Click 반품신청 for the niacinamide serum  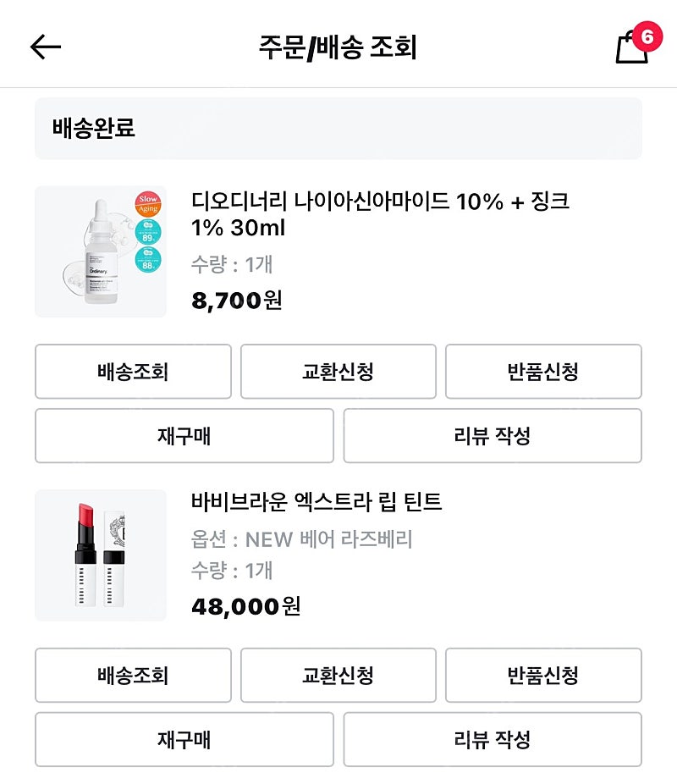click(x=543, y=372)
